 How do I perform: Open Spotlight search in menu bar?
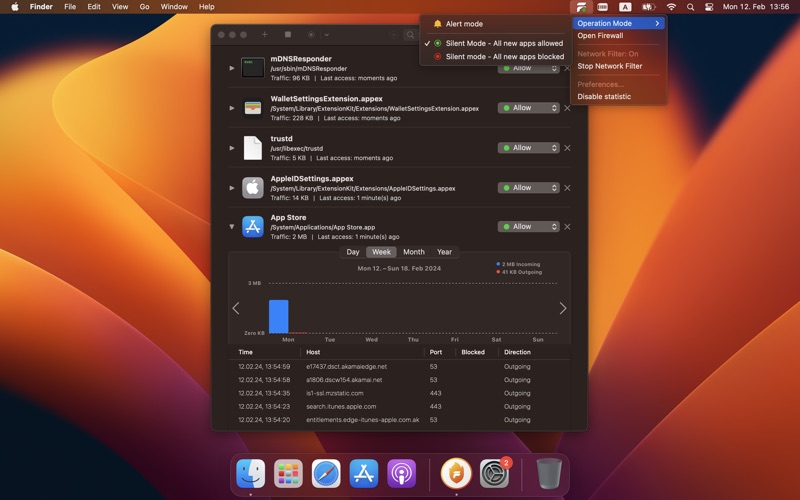coord(690,7)
